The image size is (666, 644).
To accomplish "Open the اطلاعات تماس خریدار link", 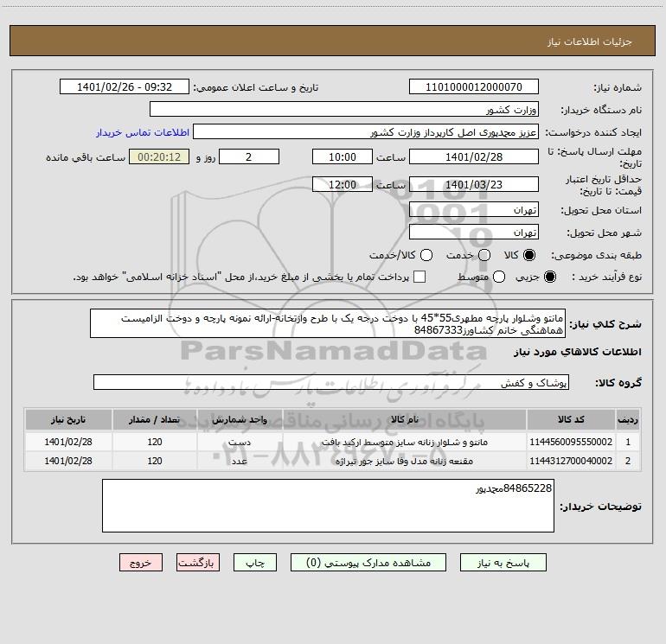I will [x=143, y=132].
